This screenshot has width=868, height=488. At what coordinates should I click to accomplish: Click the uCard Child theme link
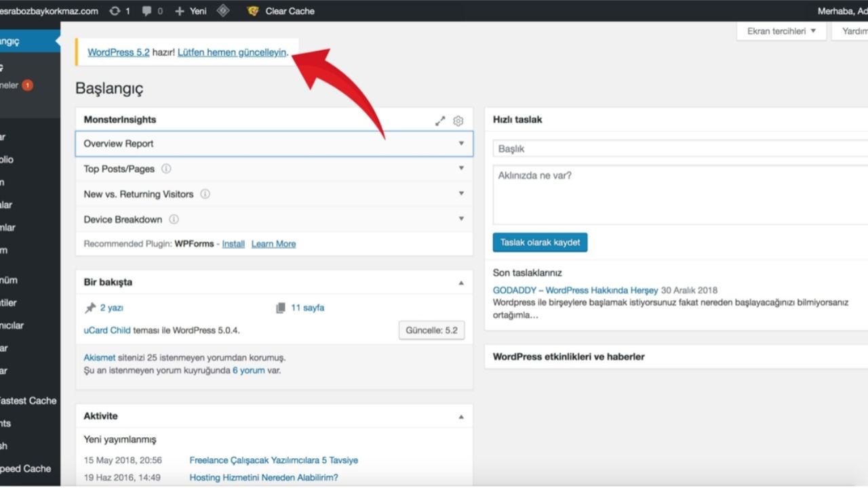(106, 331)
